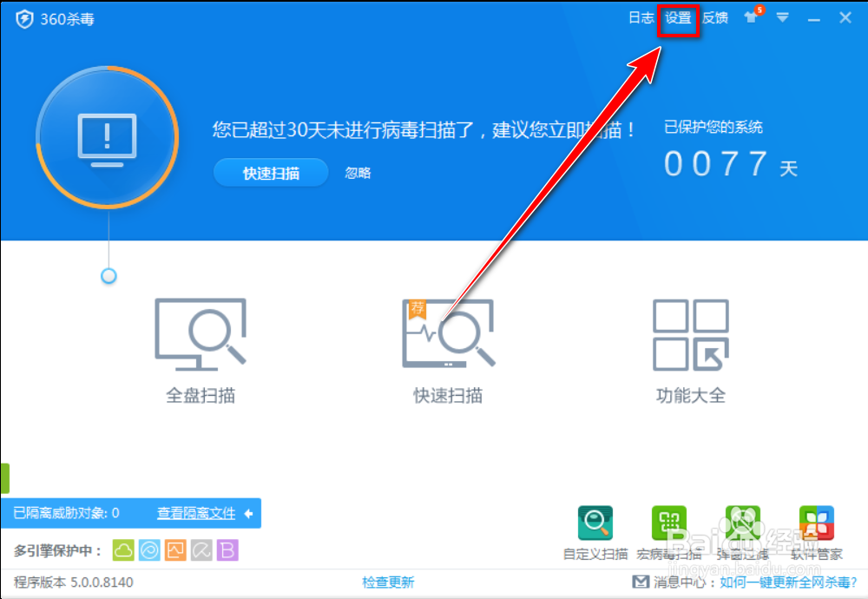Click the 多引擎保护中 label

[x=58, y=551]
